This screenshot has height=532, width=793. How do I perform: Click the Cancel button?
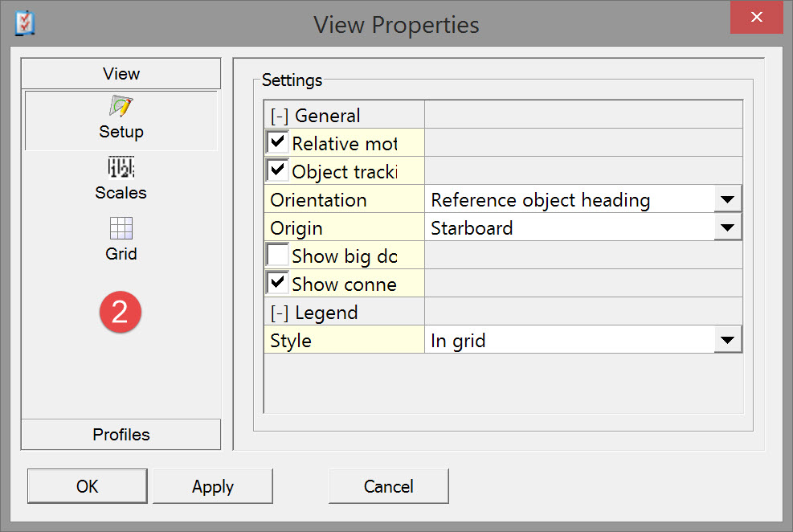(388, 486)
